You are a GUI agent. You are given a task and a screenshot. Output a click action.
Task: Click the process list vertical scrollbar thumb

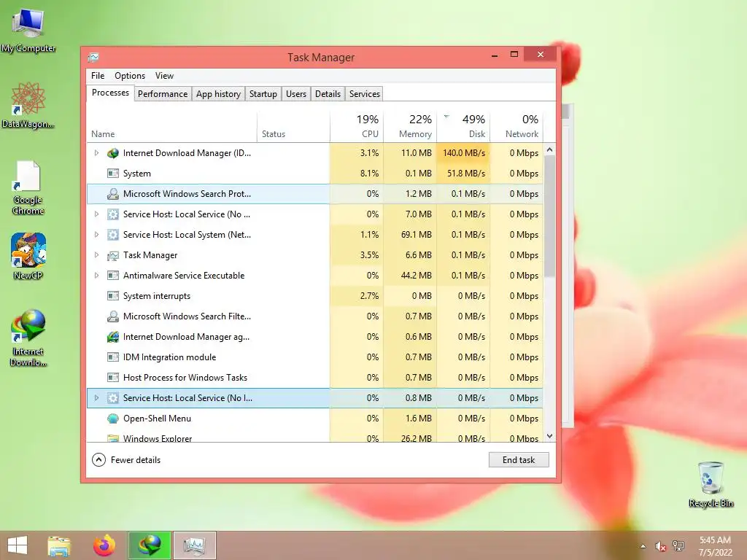(x=550, y=217)
